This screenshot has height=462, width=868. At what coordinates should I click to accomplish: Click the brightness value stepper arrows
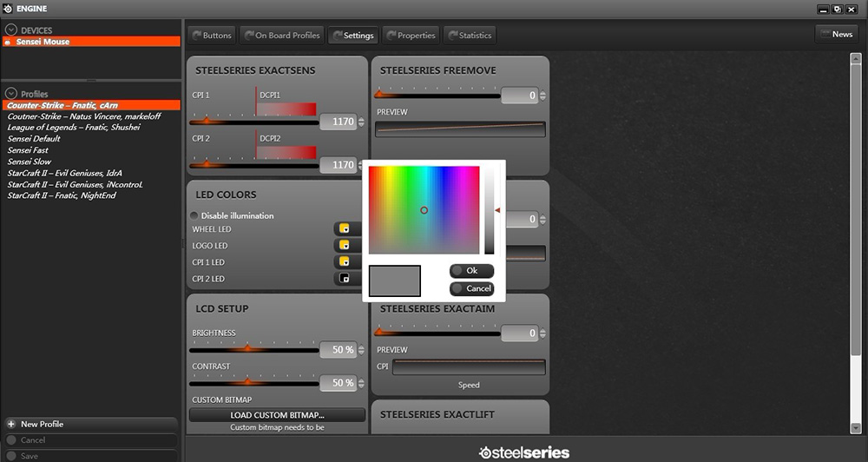[361, 350]
